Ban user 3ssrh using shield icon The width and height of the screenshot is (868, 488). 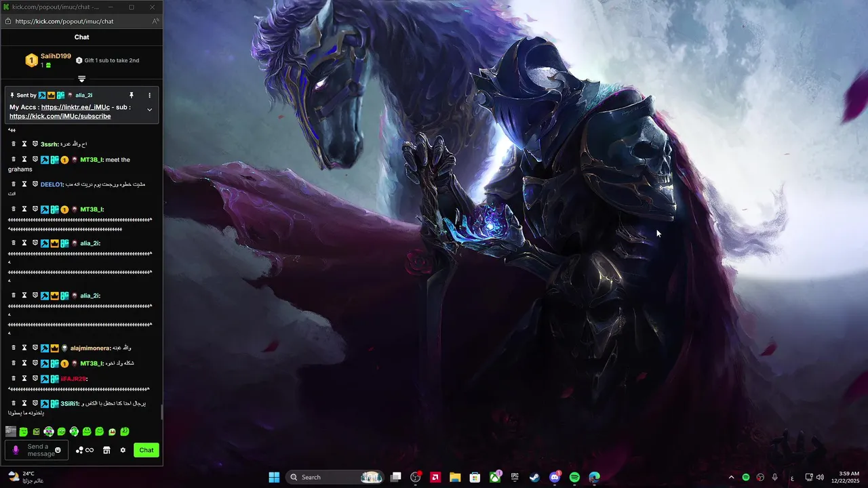tap(35, 144)
